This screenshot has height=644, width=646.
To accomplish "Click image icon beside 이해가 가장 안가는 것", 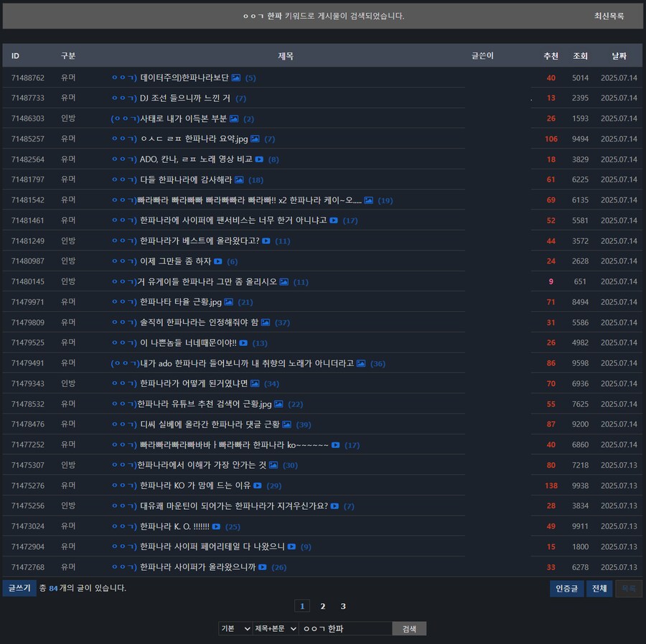I will 273,465.
